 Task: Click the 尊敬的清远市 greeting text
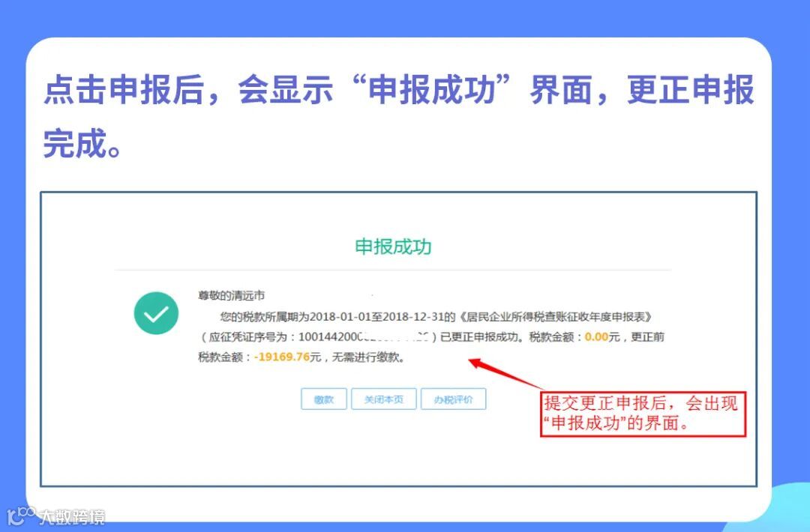coord(232,296)
